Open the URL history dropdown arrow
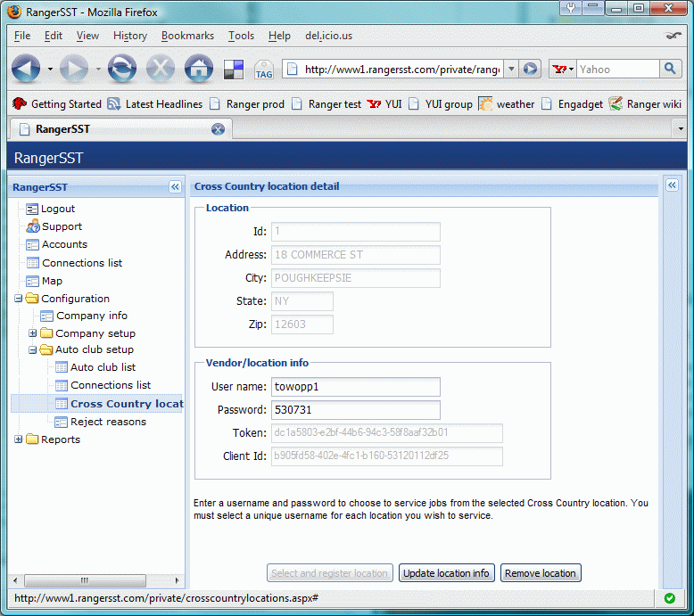Screen dimensions: 694x616 click(511, 69)
